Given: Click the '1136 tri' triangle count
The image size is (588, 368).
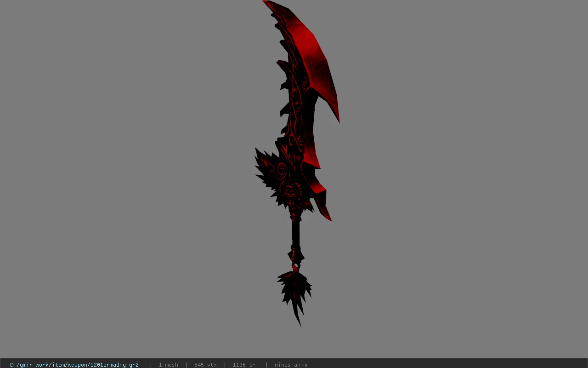Looking at the screenshot, I should point(245,365).
